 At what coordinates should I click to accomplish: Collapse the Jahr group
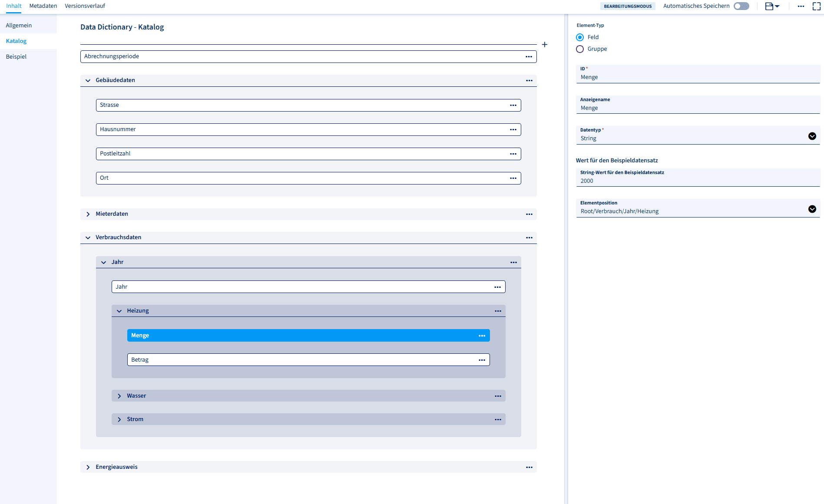tap(104, 262)
